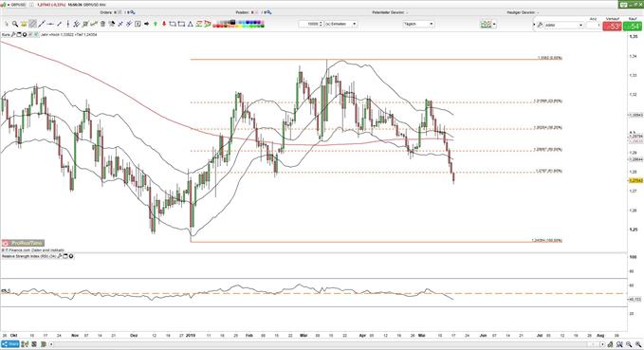Select the text box annotation tool
The width and height of the screenshot is (644, 350).
[x=138, y=25]
